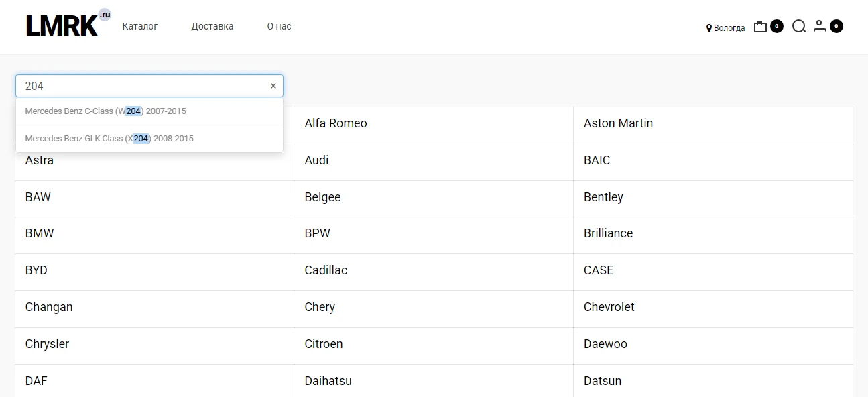Open the Astra brand
868x397 pixels.
tap(40, 160)
